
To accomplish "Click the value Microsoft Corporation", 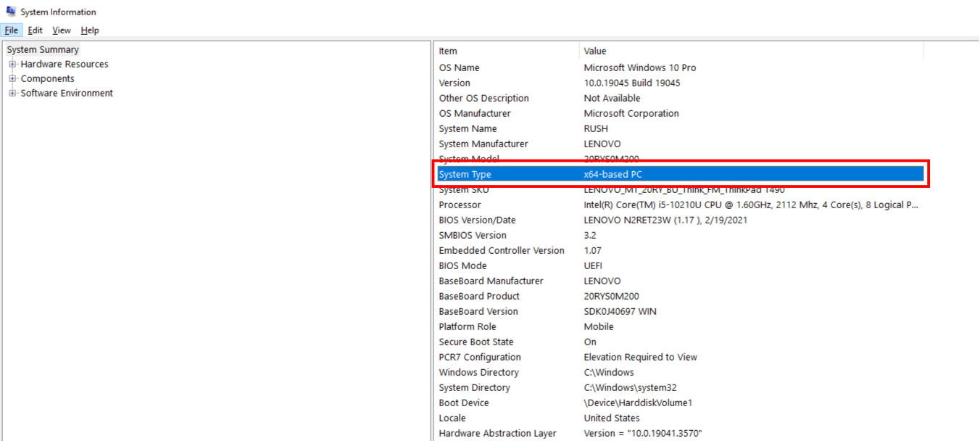I will pos(631,113).
